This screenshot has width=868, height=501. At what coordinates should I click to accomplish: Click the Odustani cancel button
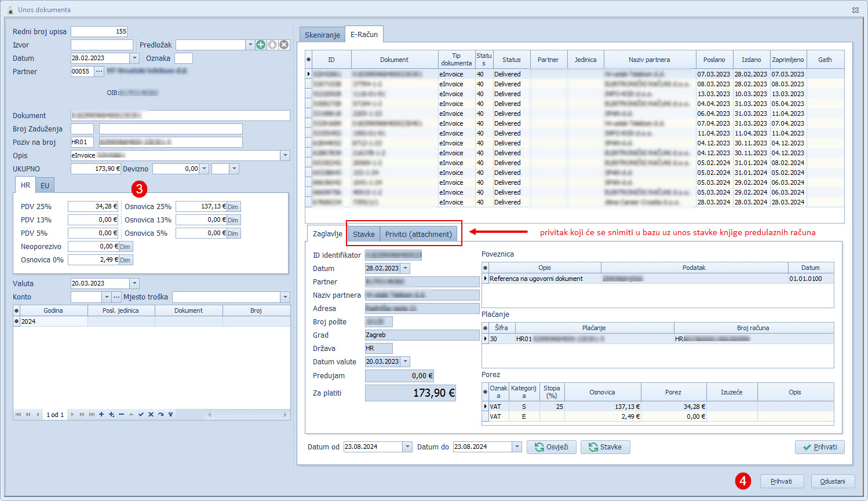tap(833, 481)
